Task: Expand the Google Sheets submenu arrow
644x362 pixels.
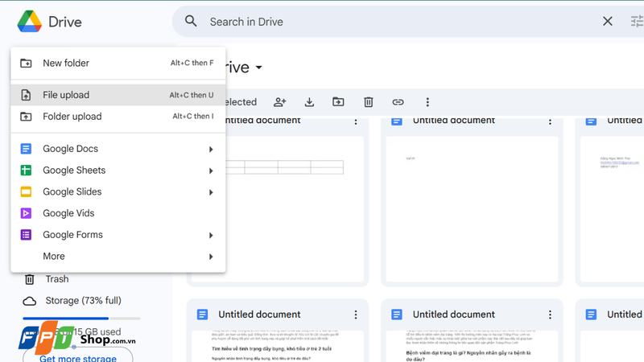Action: pyautogui.click(x=211, y=171)
